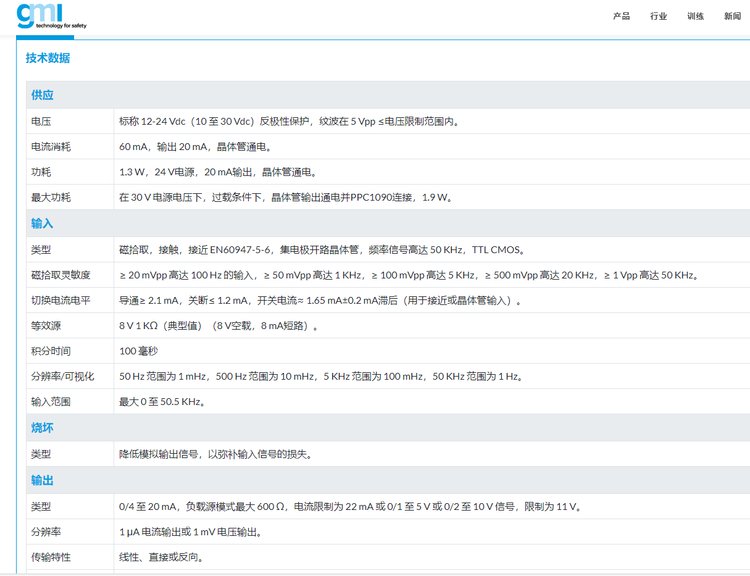Viewport: 750px width, 576px height.
Task: Click the 输入 section header
Action: (x=42, y=223)
